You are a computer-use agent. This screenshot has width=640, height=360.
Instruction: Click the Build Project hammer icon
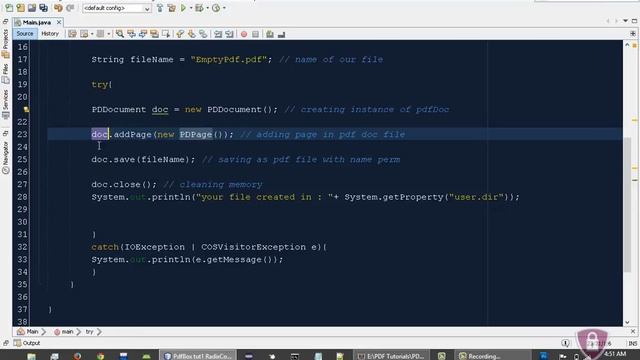(160, 8)
